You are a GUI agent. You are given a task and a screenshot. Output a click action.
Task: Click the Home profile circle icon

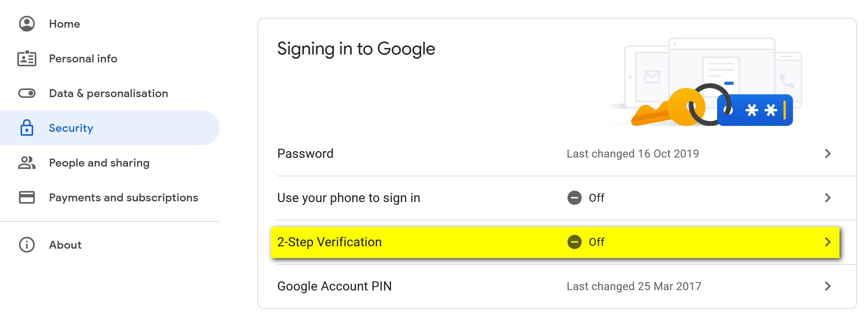(27, 24)
